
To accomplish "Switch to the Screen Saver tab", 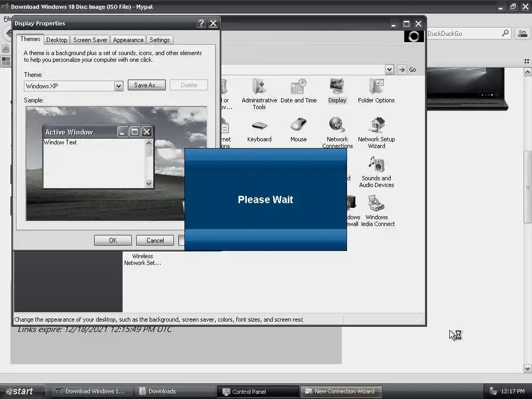I will tap(90, 40).
